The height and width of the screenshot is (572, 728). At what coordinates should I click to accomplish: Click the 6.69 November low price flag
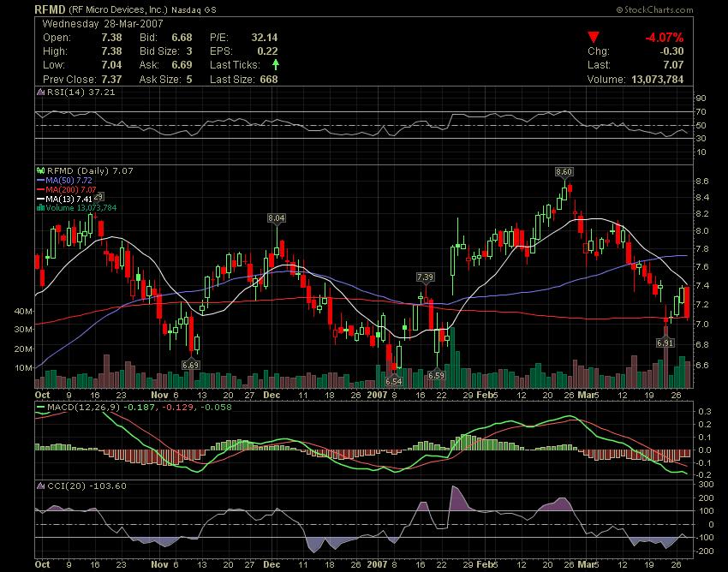point(190,365)
